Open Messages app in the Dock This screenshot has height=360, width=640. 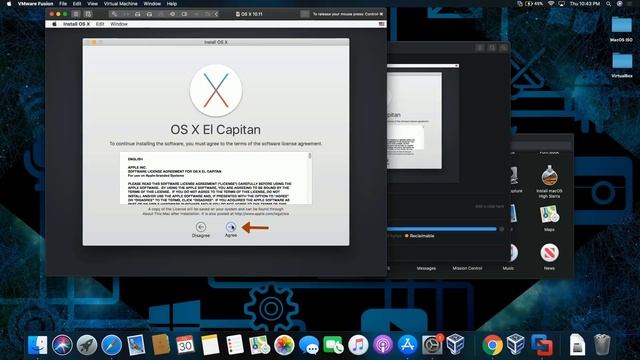(309, 345)
